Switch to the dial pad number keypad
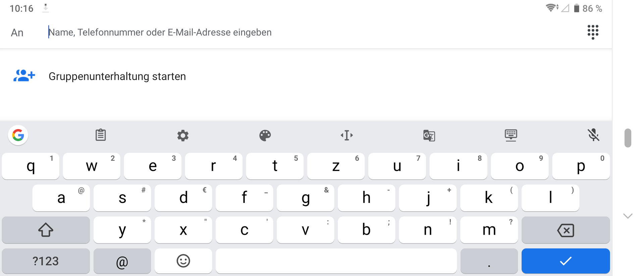 click(593, 32)
